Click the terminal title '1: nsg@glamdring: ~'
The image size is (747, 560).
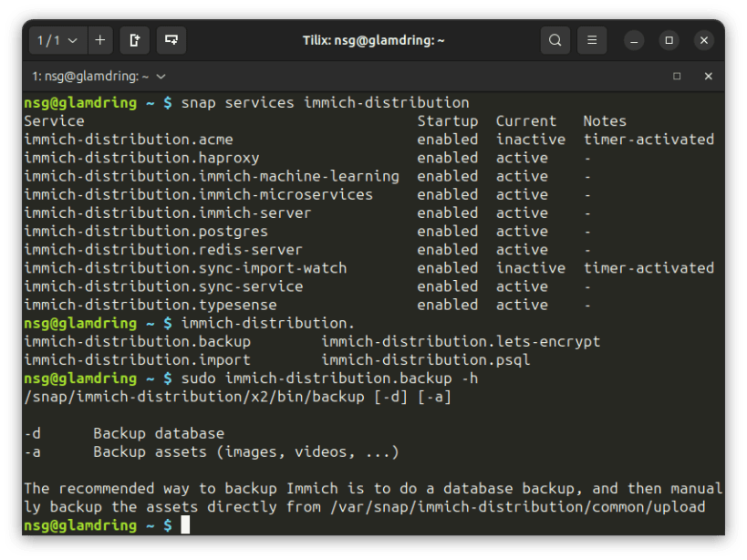coord(90,77)
